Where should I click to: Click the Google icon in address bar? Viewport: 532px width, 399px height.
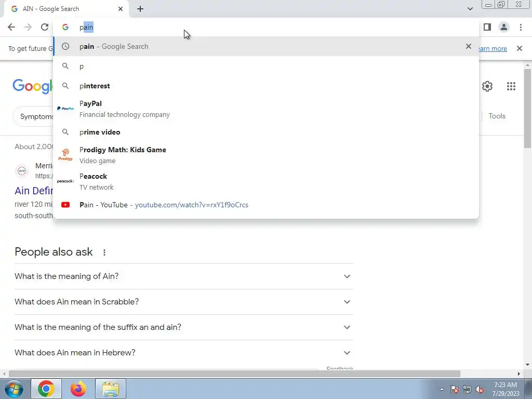click(x=65, y=27)
